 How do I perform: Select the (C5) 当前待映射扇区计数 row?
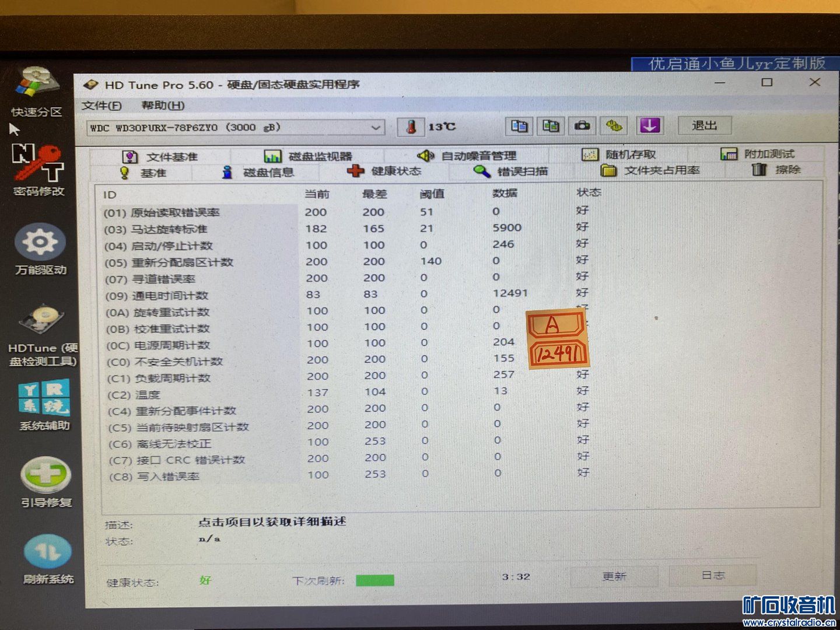point(350,426)
